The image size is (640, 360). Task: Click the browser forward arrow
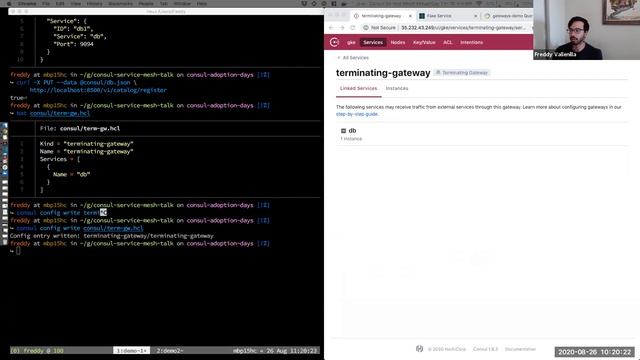(x=342, y=28)
